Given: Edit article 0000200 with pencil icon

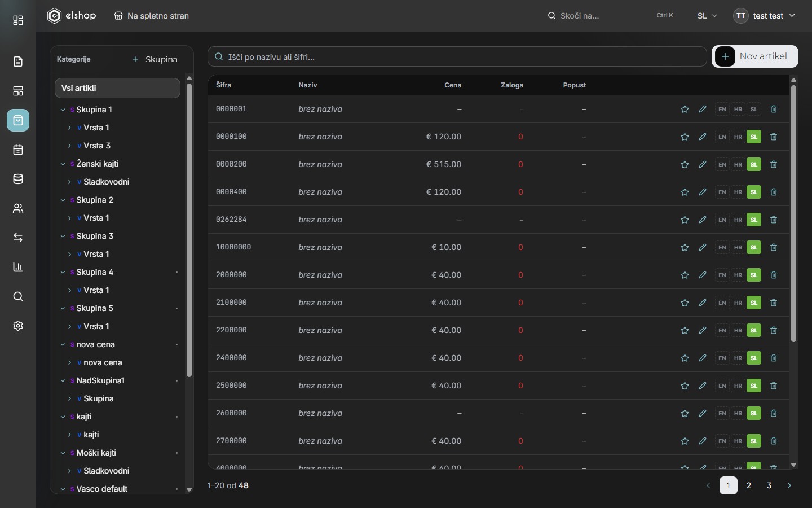Looking at the screenshot, I should point(703,164).
